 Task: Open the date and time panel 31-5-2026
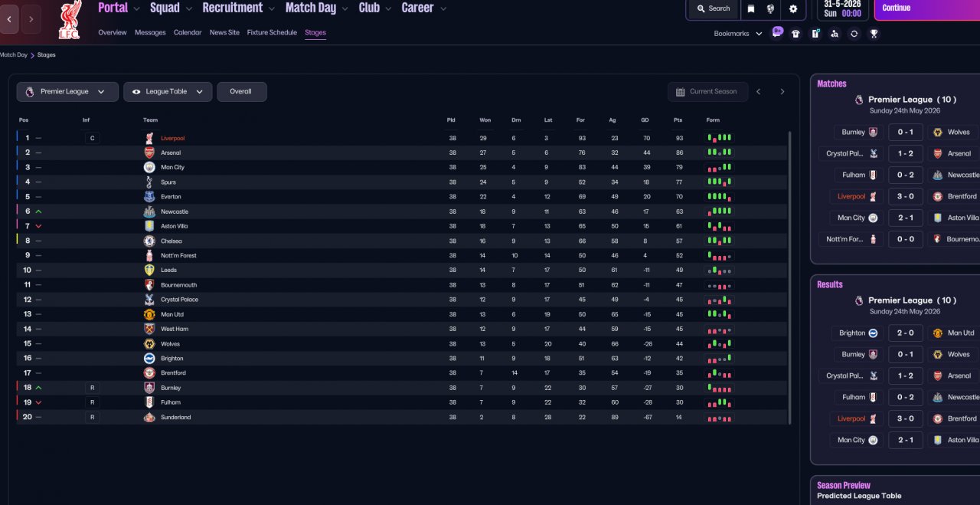842,9
